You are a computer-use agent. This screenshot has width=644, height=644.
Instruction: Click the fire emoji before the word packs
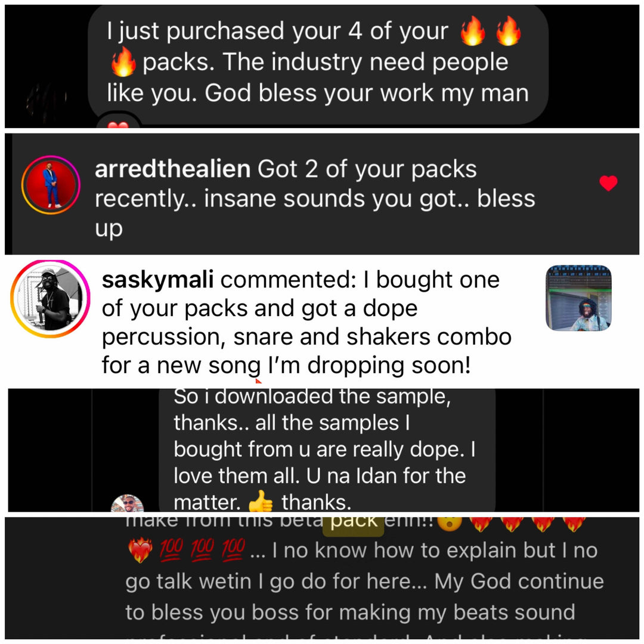123,61
